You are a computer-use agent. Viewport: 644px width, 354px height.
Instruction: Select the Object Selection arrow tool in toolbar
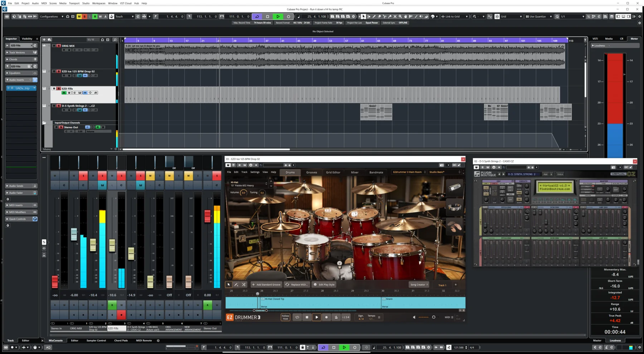(364, 16)
